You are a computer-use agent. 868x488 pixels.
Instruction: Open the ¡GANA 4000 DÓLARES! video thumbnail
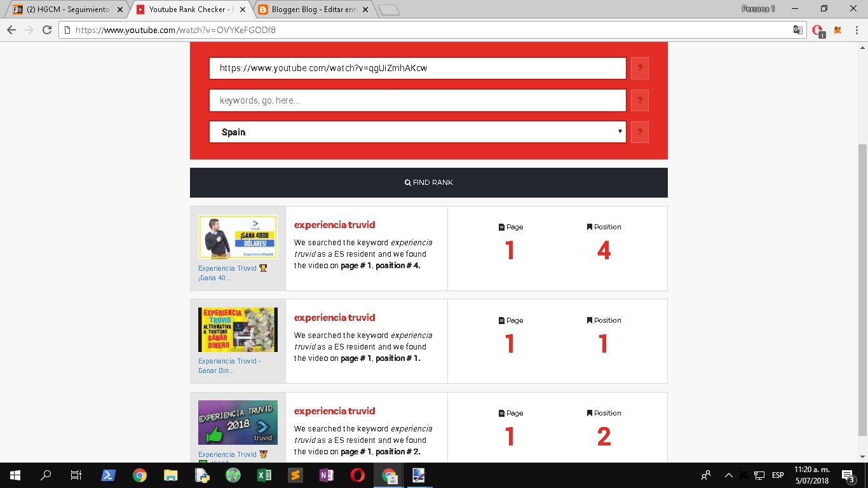click(x=238, y=238)
